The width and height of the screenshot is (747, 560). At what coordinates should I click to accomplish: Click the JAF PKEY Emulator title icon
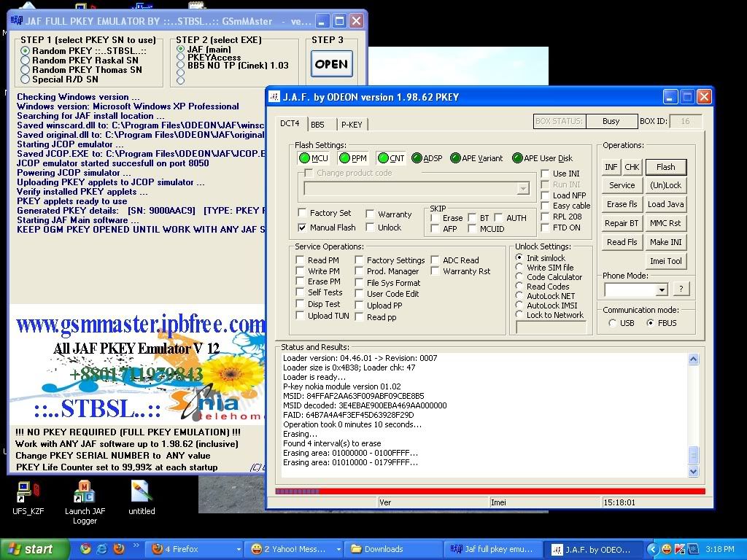point(17,21)
